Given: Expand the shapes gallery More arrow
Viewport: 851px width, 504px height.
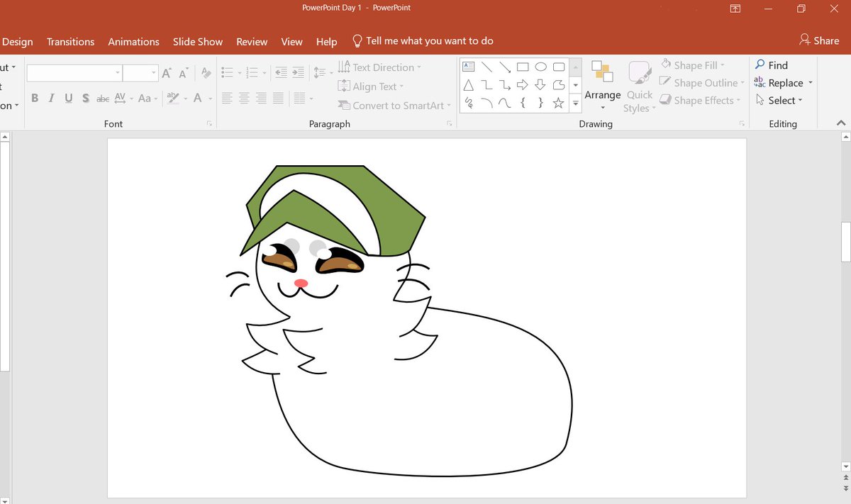Looking at the screenshot, I should [x=576, y=103].
